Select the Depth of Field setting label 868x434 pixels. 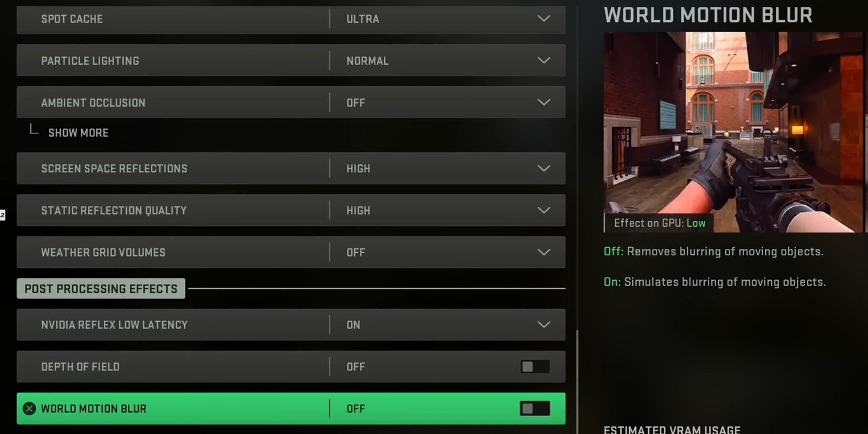(80, 367)
